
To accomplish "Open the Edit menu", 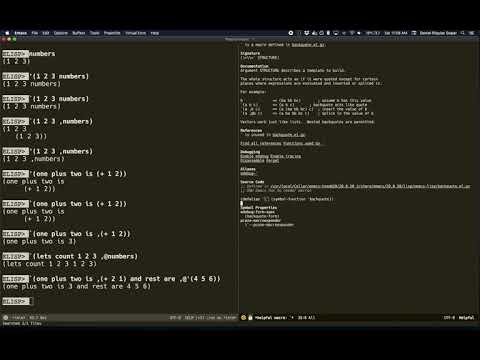I will click(46, 33).
